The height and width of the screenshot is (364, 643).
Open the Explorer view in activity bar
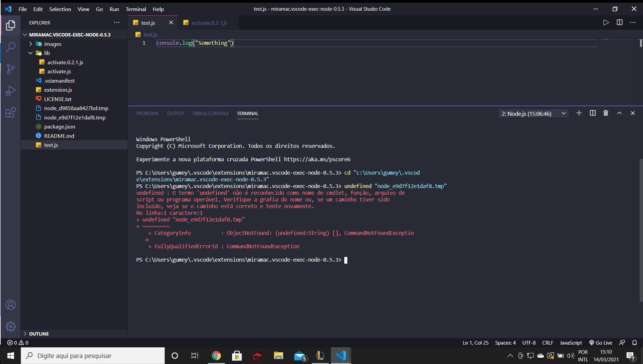[x=11, y=25]
